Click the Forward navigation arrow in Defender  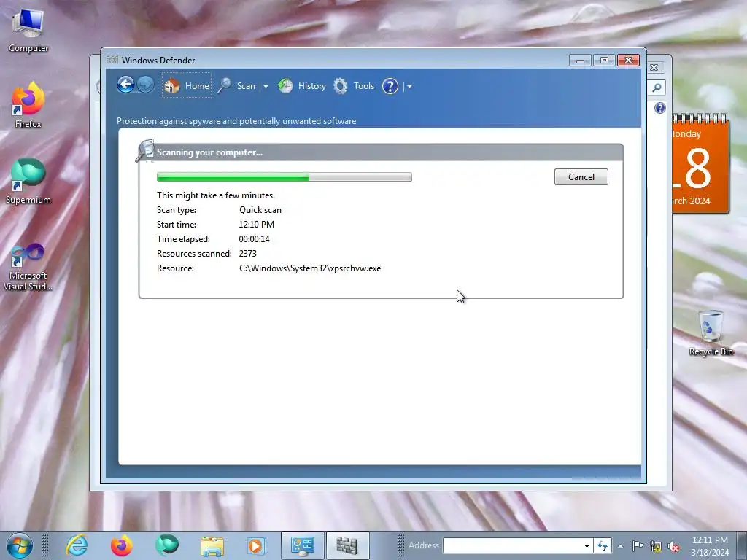[x=146, y=85]
